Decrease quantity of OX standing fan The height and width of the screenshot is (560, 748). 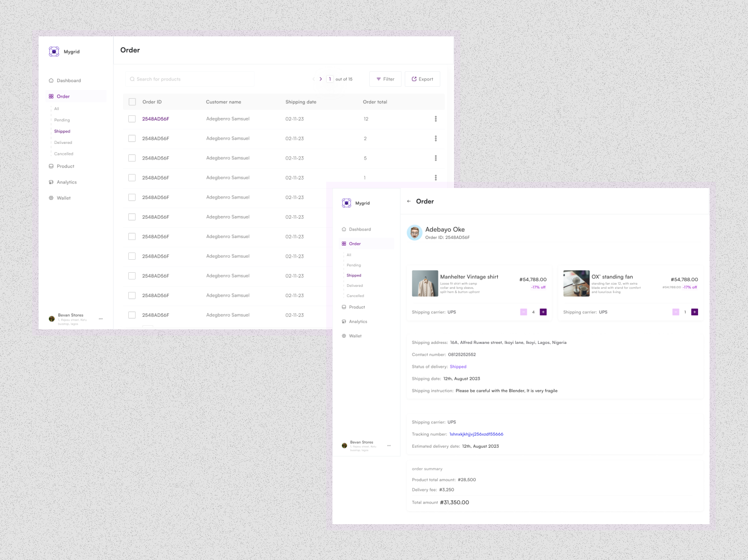(x=675, y=312)
